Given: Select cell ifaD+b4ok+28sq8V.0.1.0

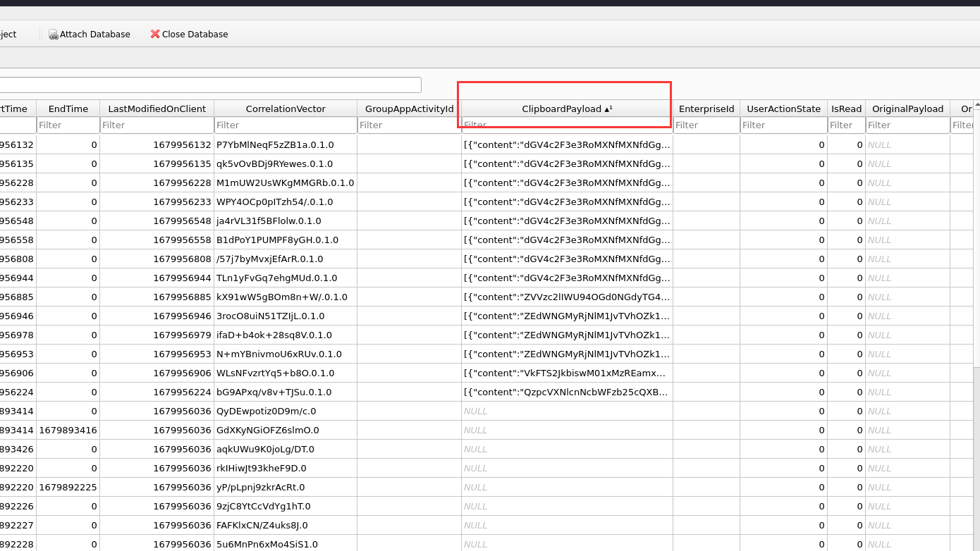Looking at the screenshot, I should [286, 335].
